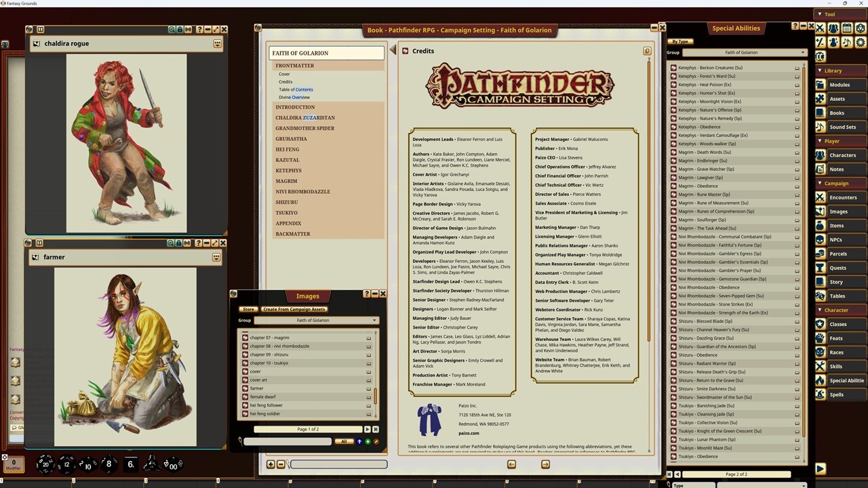Toggle the All filter in the Images window

tap(344, 441)
